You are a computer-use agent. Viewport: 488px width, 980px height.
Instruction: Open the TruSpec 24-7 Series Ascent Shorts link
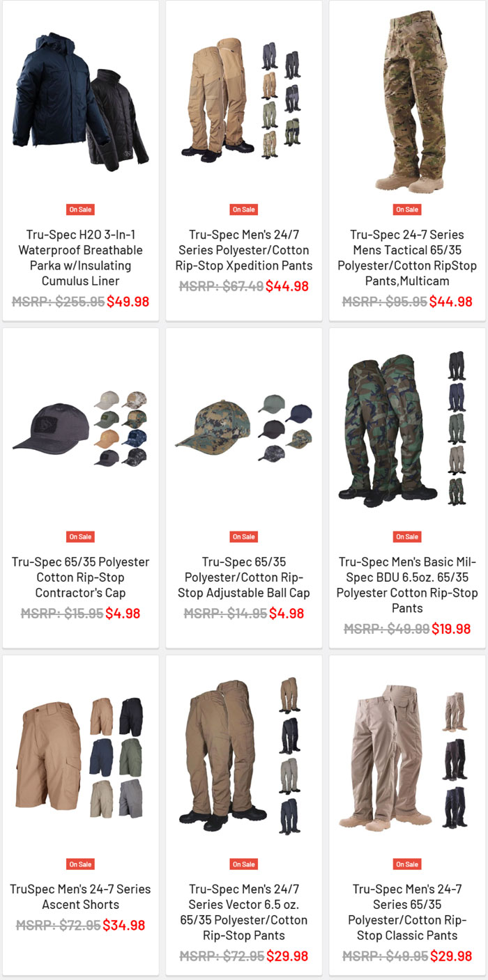coord(81,897)
